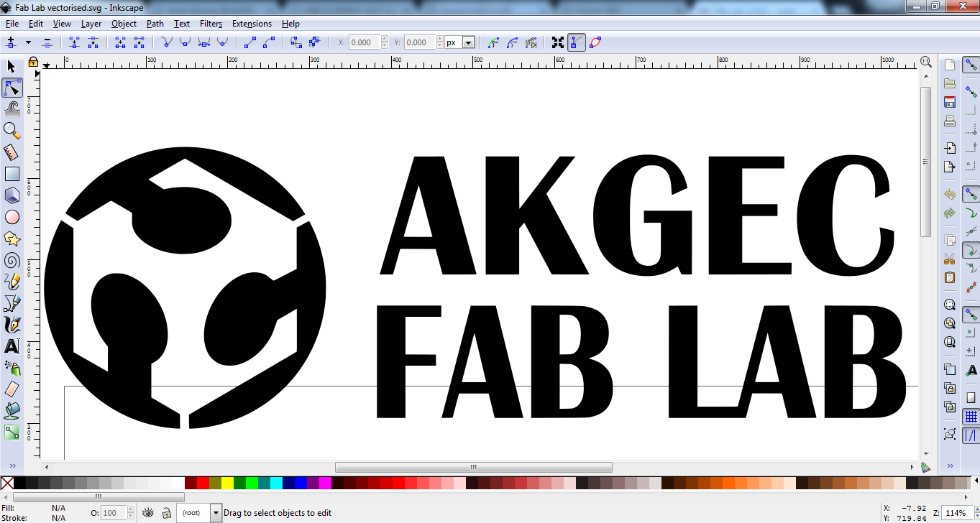
Task: Toggle show Bezier handles of selected nodes
Action: tap(577, 42)
